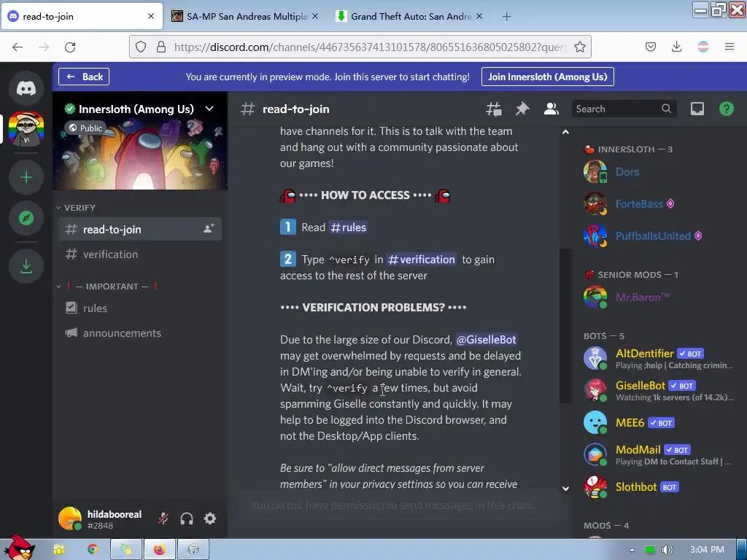Open the announcements channel
The width and height of the screenshot is (747, 560).
[x=140, y=332]
